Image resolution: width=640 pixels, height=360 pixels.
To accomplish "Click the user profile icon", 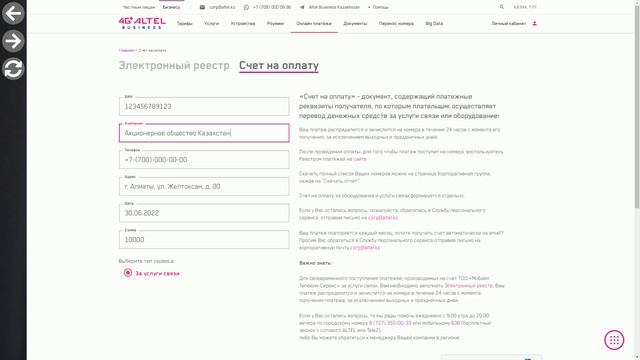I will 534,23.
